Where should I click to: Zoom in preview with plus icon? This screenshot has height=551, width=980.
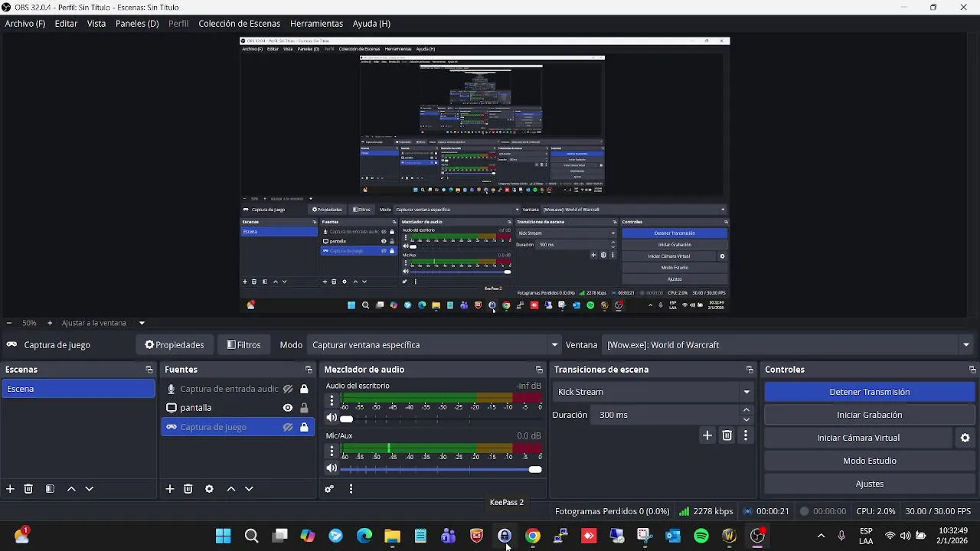(50, 323)
